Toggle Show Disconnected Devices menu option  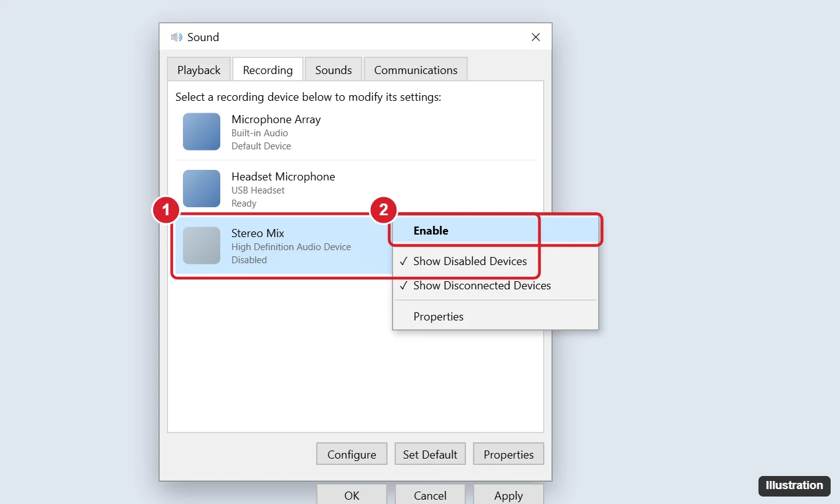(495, 286)
